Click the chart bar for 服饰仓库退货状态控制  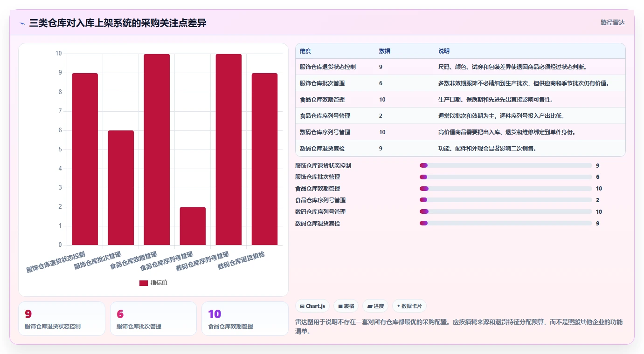tap(85, 159)
